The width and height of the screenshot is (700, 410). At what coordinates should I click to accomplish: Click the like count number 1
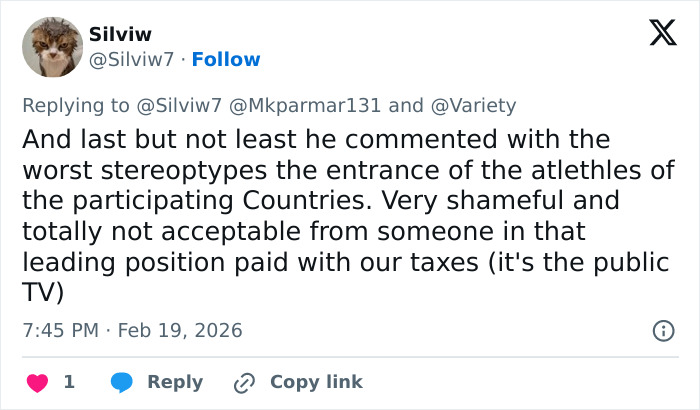point(69,382)
